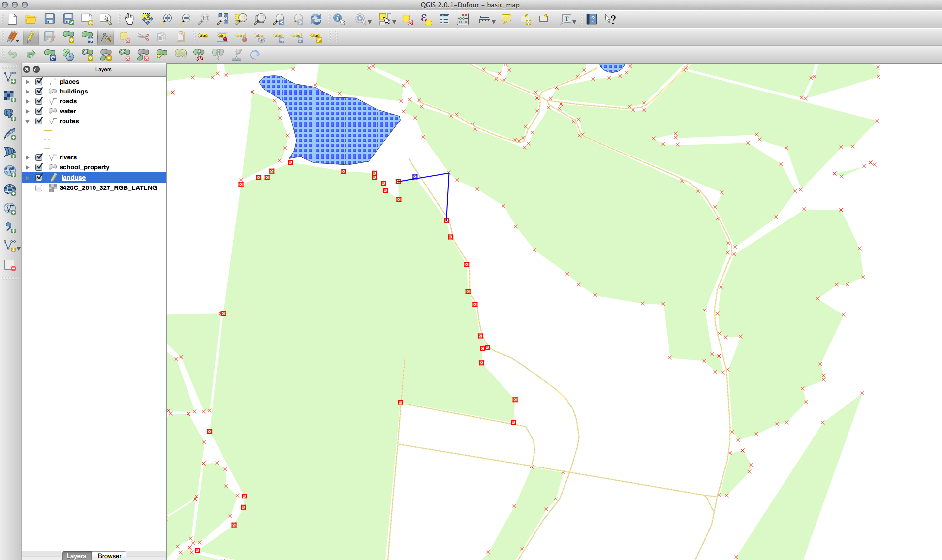Toggle editing with the pencil icon
Image resolution: width=942 pixels, height=560 pixels.
click(x=31, y=37)
